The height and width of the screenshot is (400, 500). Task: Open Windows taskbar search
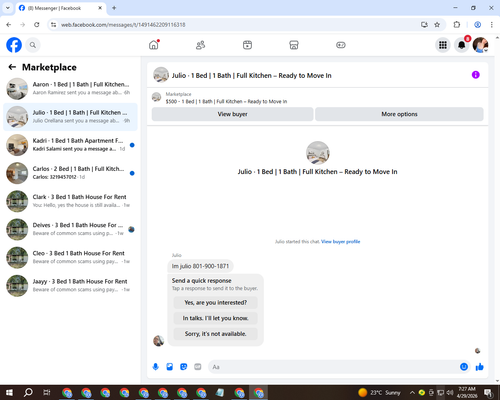(28, 393)
